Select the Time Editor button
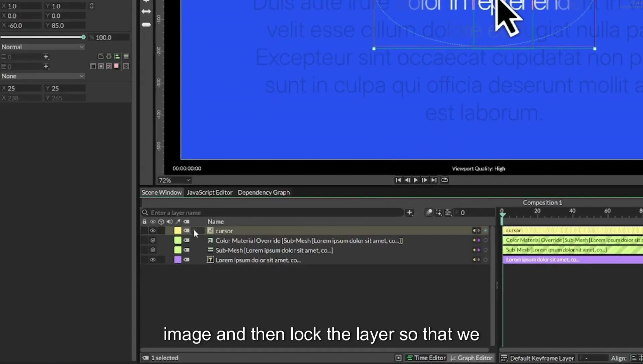 coord(426,358)
